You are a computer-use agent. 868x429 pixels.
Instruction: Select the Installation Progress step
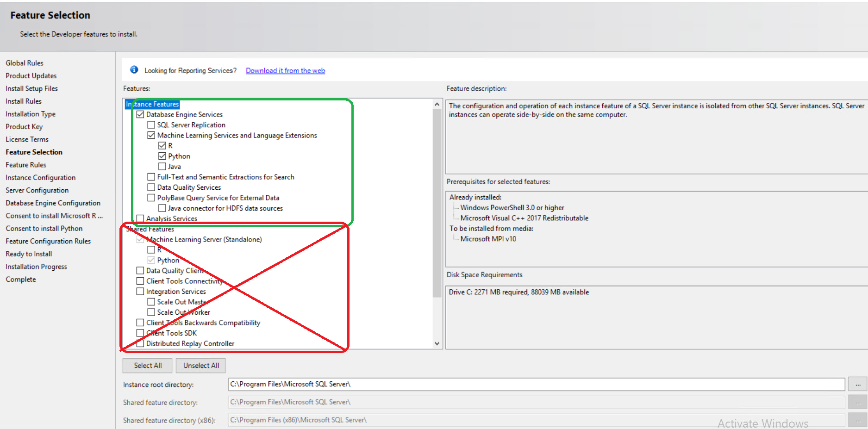click(x=36, y=267)
